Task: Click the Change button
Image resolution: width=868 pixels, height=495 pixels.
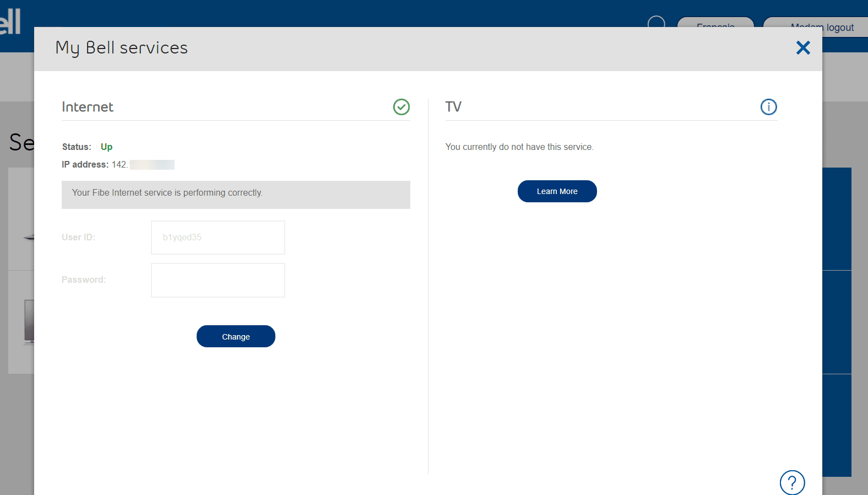Action: coord(236,336)
